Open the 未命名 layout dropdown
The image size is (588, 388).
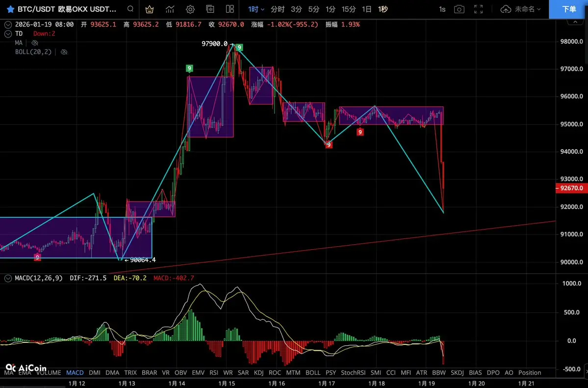(x=528, y=9)
